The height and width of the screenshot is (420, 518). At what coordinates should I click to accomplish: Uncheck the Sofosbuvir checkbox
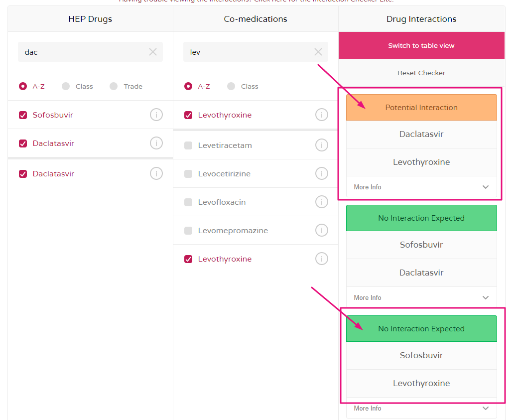pos(23,115)
